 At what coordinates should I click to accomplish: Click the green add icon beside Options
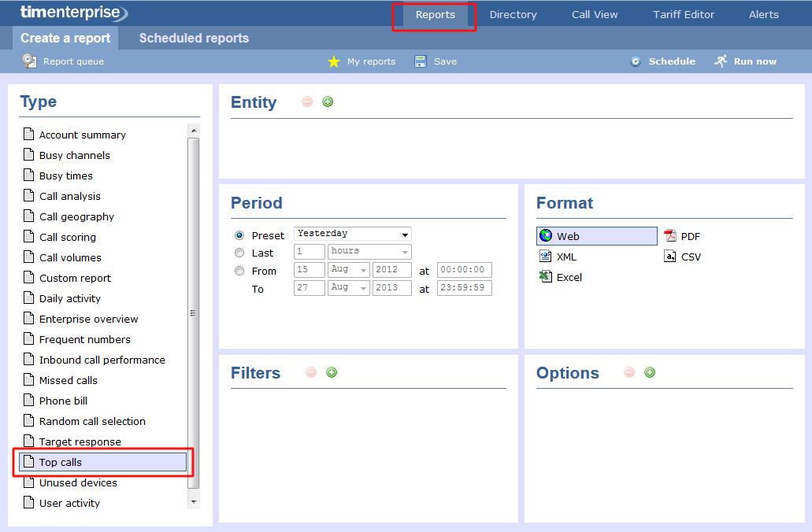click(x=650, y=372)
